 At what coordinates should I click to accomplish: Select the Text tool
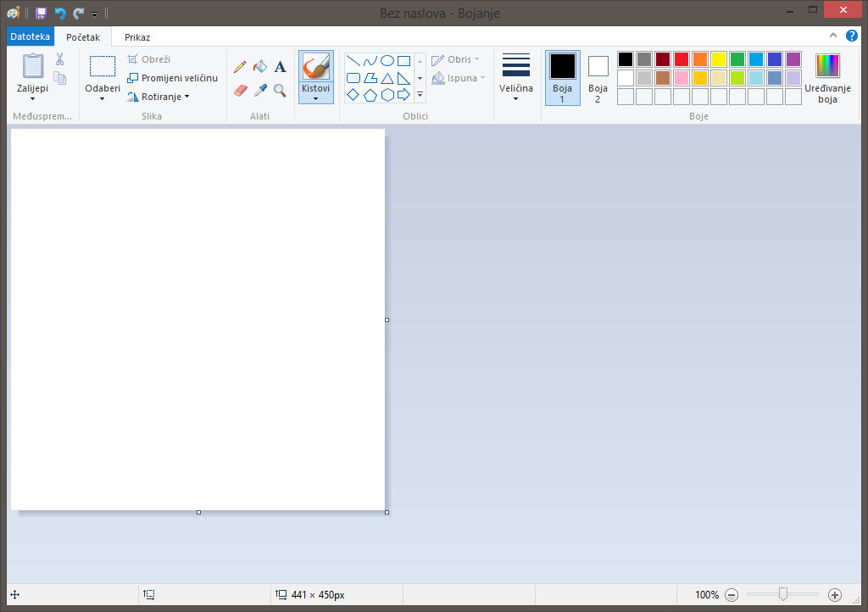click(x=280, y=67)
